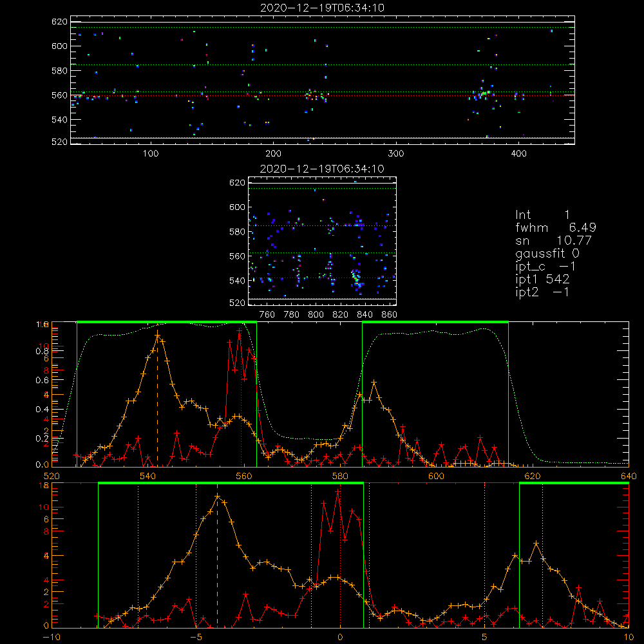
Task: Click x-axis label 860 under the middle image
Action: 390,315
